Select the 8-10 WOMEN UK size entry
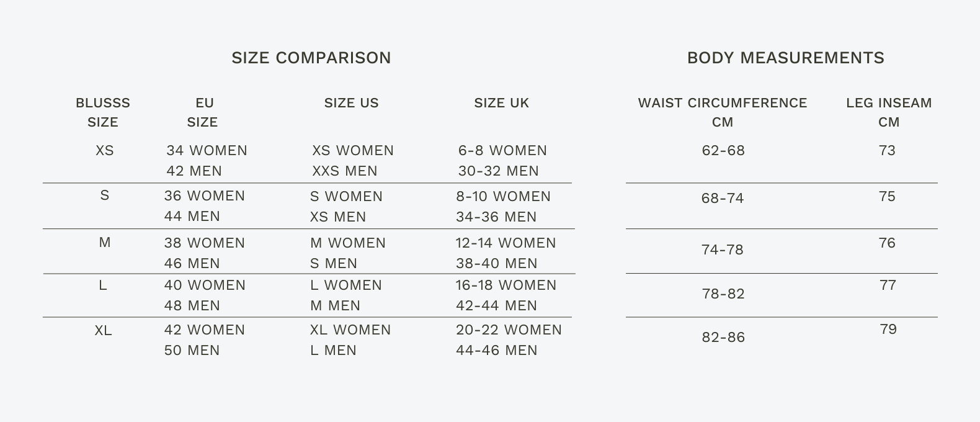980x422 pixels. 503,197
